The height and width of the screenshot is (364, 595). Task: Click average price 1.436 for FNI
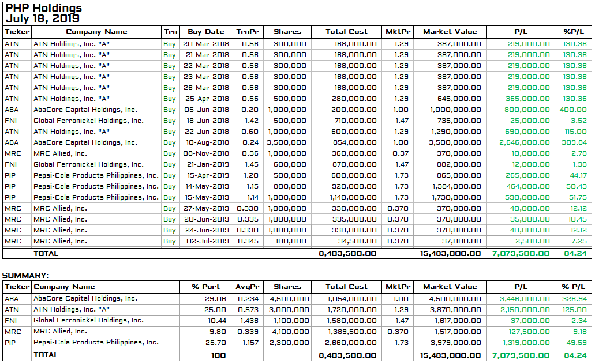249,321
